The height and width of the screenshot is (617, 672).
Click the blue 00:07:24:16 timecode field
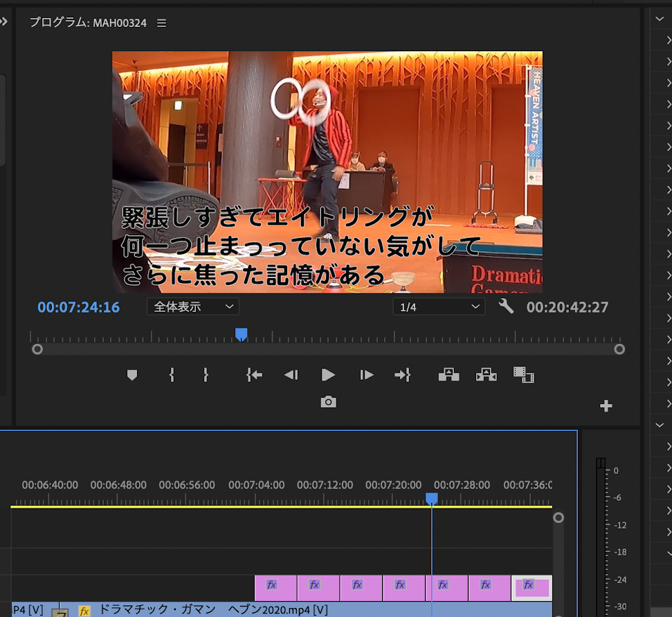pos(79,307)
